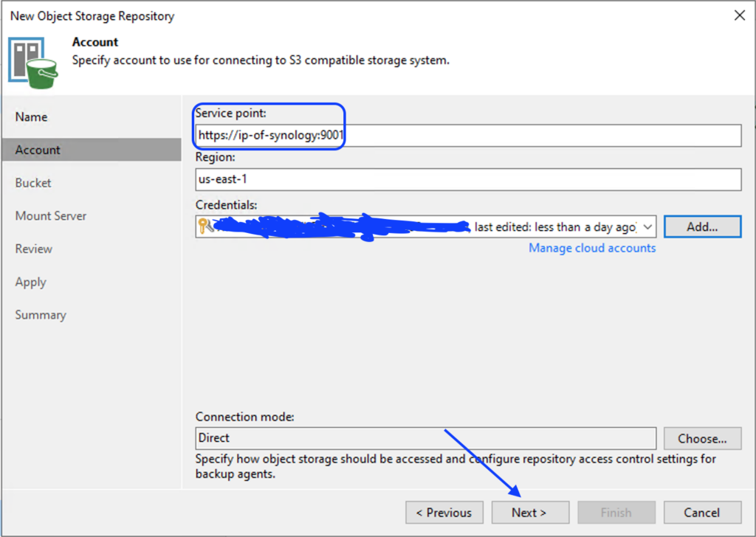Select the Account step in sidebar
756x537 pixels.
click(x=38, y=150)
